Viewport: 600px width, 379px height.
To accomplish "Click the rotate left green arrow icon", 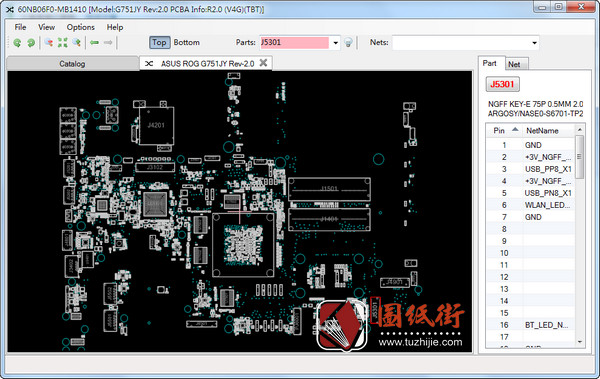I will pyautogui.click(x=17, y=42).
